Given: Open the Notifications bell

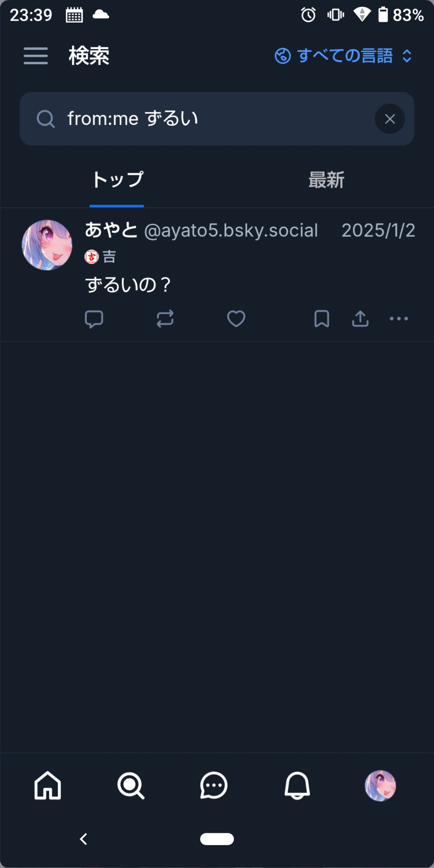Looking at the screenshot, I should tap(297, 785).
